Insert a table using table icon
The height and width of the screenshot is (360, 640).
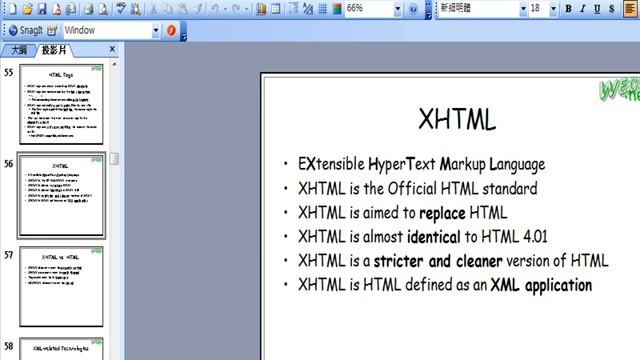click(x=276, y=8)
